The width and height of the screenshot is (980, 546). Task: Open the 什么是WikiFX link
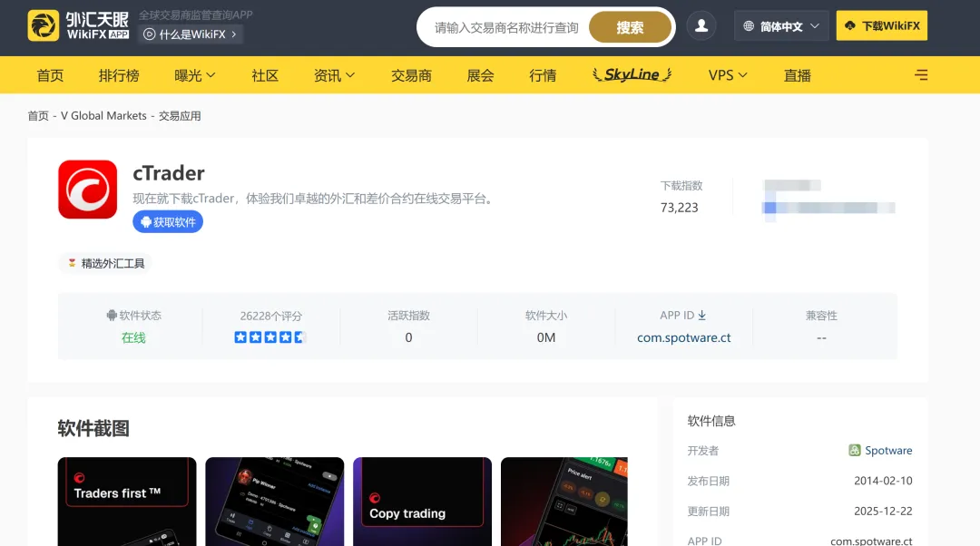click(x=191, y=34)
